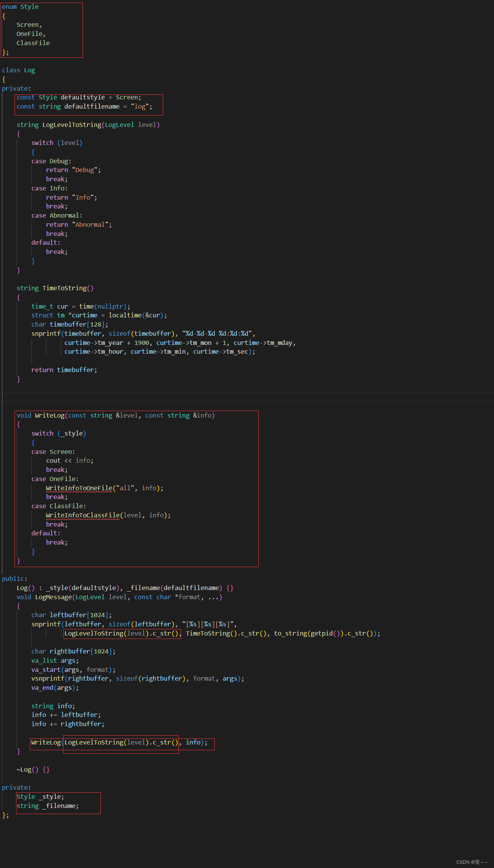Screen dimensions: 494x868
Task: Click the 'char rightbuffer[1024];' line
Action: 73,652
